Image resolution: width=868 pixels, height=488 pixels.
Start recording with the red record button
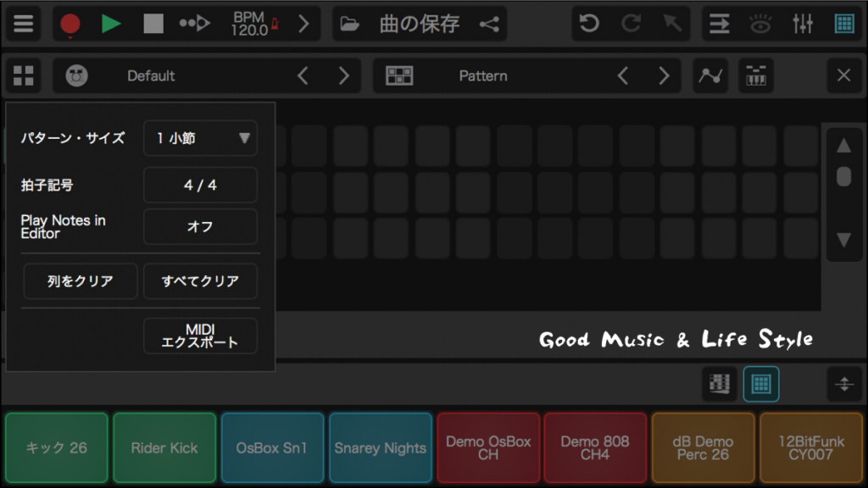70,25
